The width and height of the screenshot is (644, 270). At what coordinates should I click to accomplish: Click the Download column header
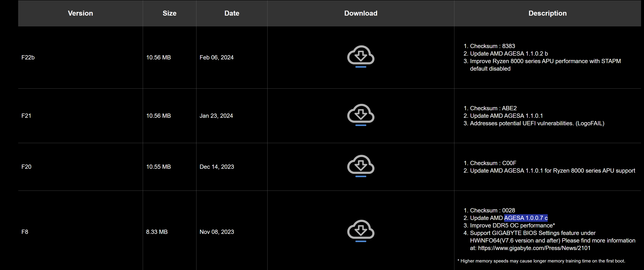[360, 13]
